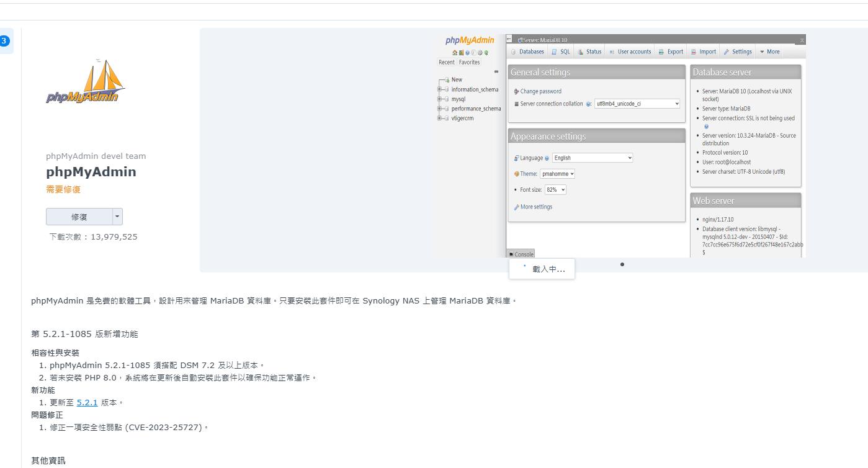Select performance_schema in the preview database tree
Viewport: 868px width, 468px height.
[x=476, y=109]
